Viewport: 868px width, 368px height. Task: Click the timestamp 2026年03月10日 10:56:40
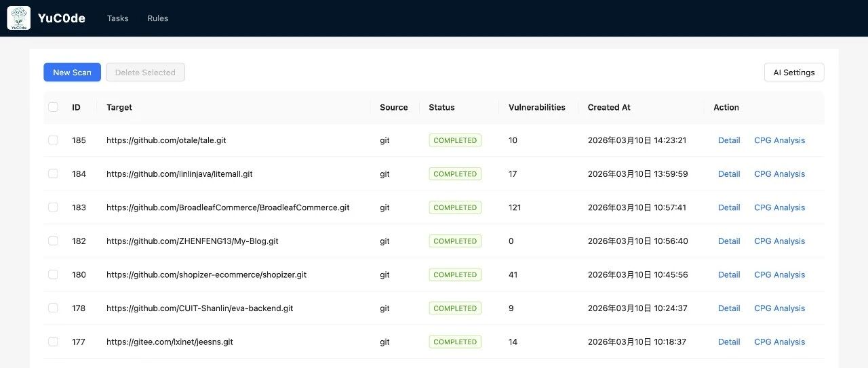click(x=638, y=241)
